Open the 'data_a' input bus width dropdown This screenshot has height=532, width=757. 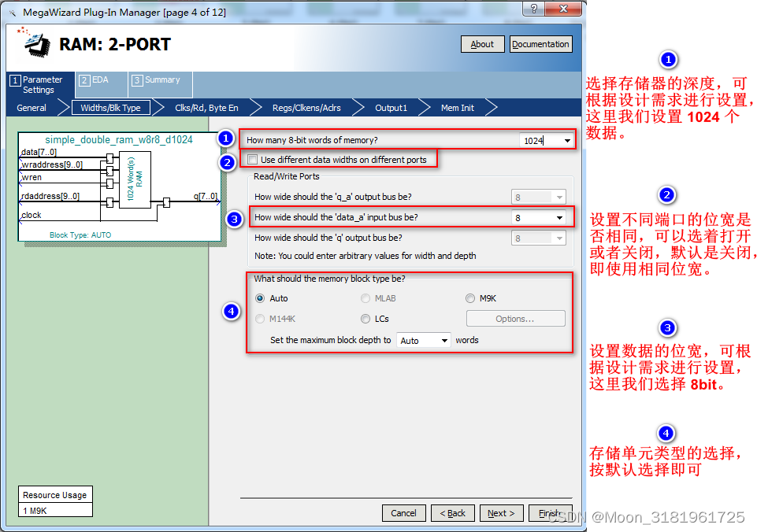pos(559,217)
